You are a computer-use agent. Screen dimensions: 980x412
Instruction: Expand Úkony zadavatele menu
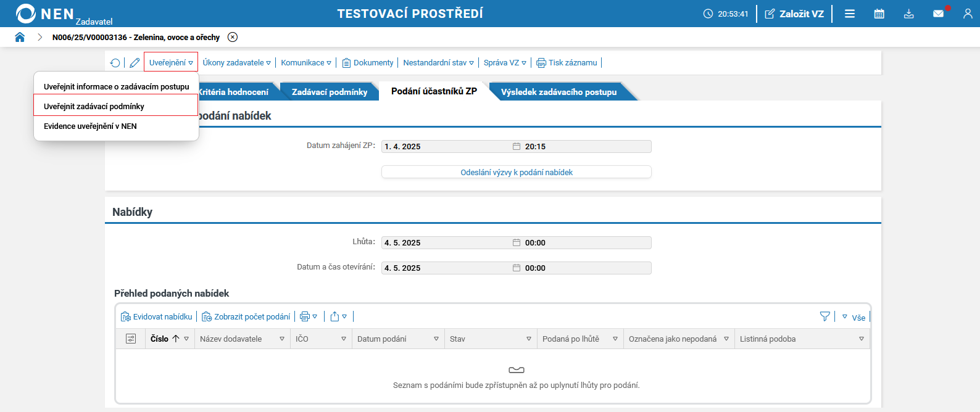237,63
